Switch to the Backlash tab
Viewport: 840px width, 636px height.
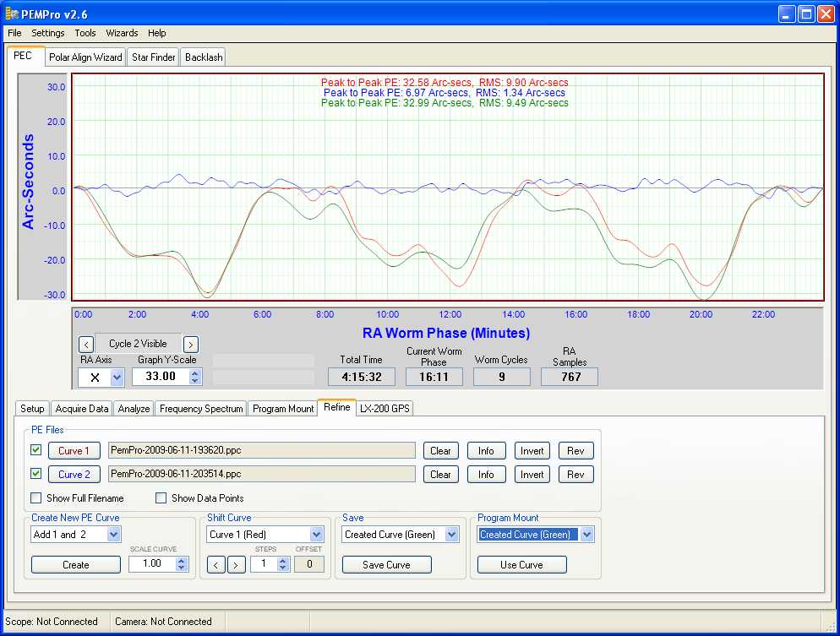click(204, 57)
